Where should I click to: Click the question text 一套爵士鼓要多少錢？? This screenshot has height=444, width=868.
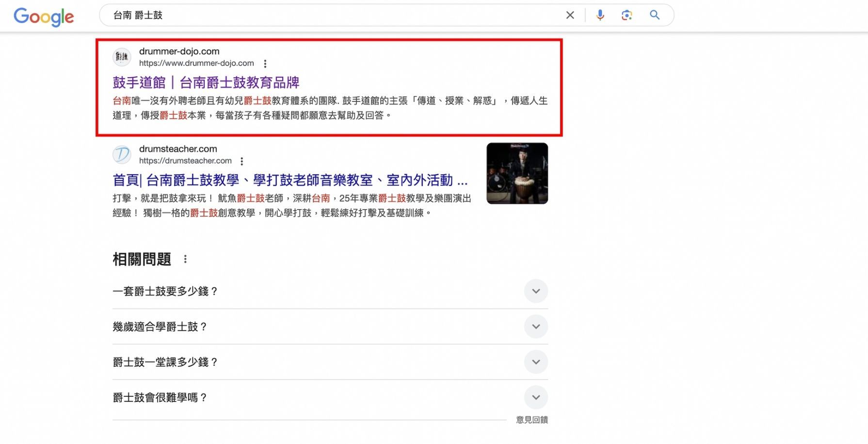pyautogui.click(x=165, y=291)
